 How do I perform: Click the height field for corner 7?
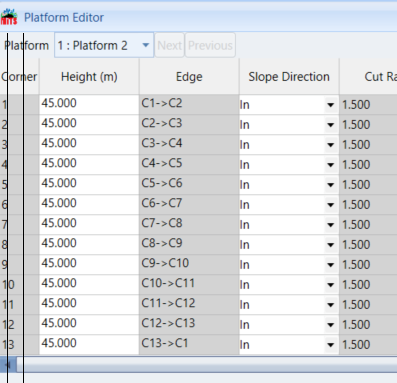click(89, 225)
